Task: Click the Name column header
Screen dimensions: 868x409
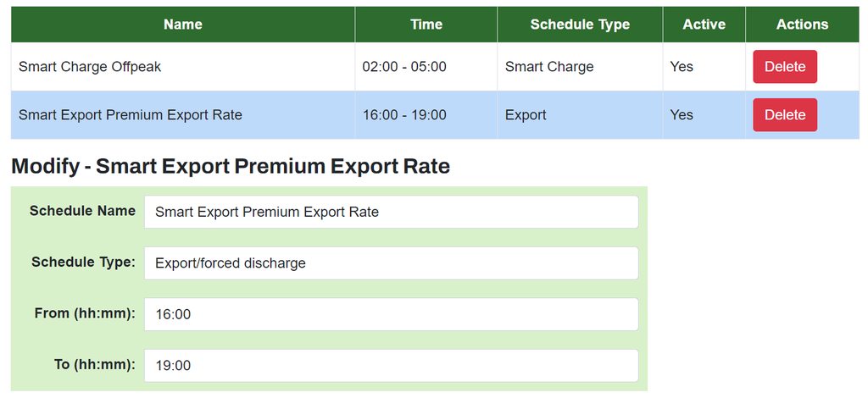Action: 183,25
